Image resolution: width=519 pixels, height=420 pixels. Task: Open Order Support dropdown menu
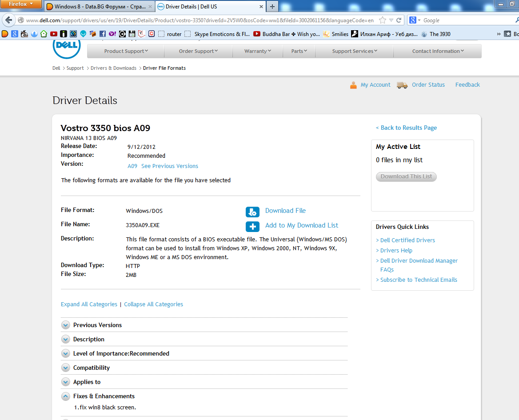198,51
